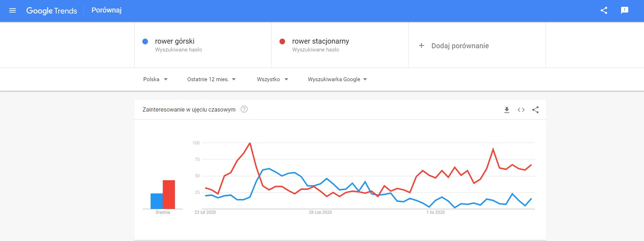Download the chart data as CSV
This screenshot has width=644, height=241.
507,110
